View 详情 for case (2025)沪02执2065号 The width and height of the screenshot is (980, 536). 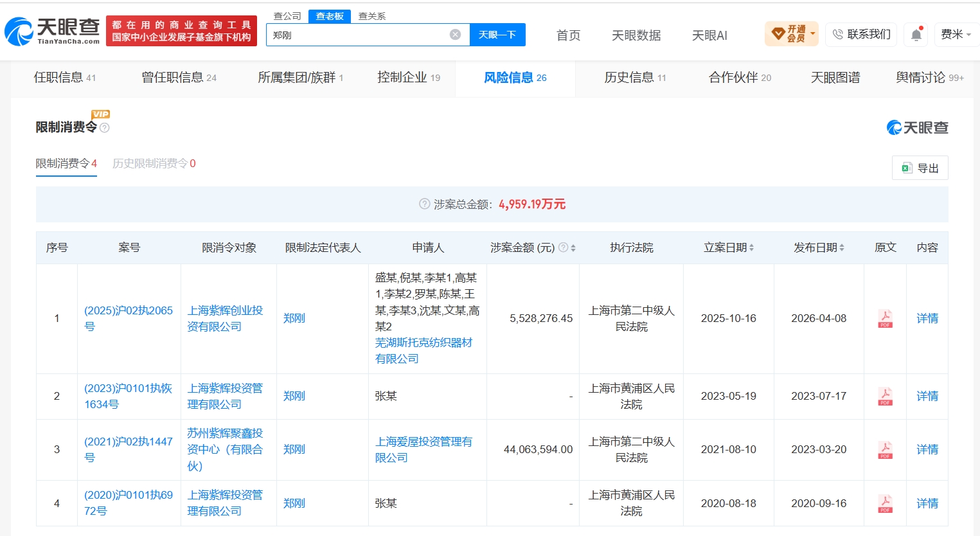point(927,319)
